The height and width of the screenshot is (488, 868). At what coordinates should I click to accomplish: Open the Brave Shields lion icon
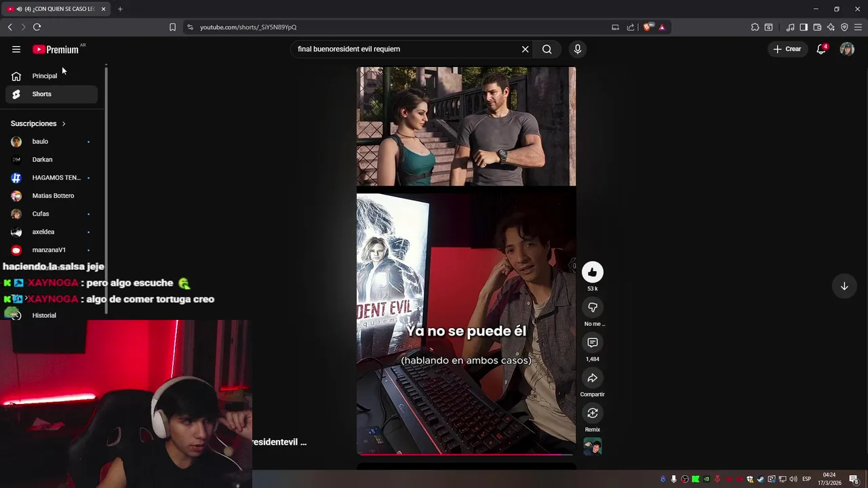[x=648, y=27]
